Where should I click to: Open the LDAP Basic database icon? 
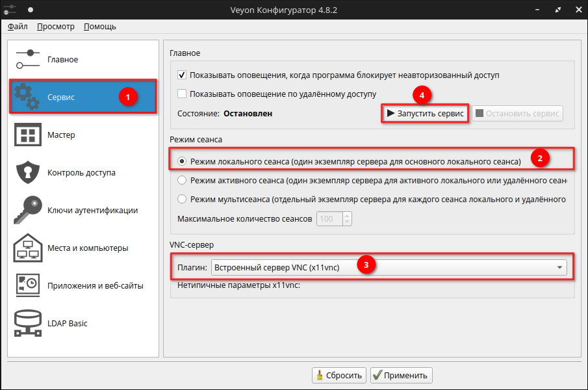28,323
